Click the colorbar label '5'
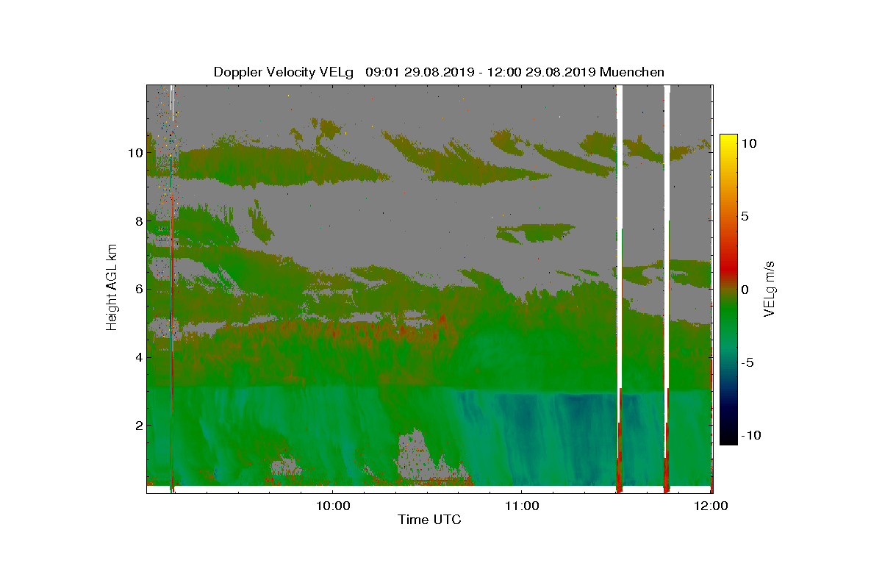 coord(745,217)
